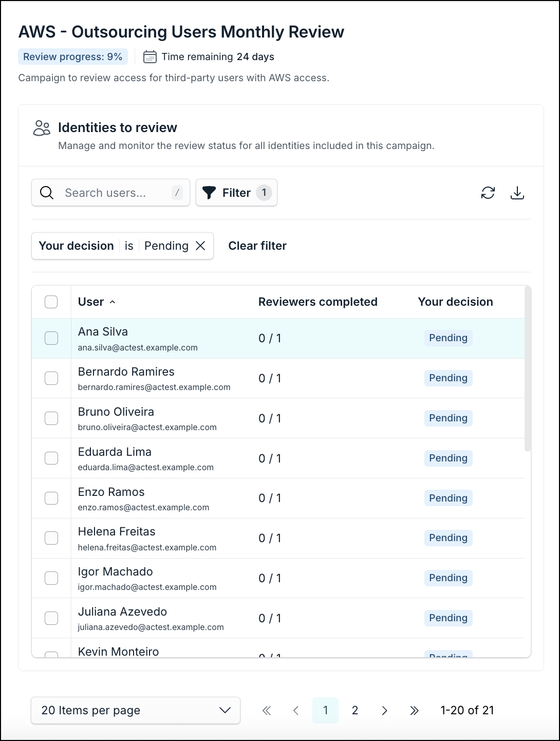560x741 pixels.
Task: Switch to page 2 in pagination
Action: click(x=354, y=710)
